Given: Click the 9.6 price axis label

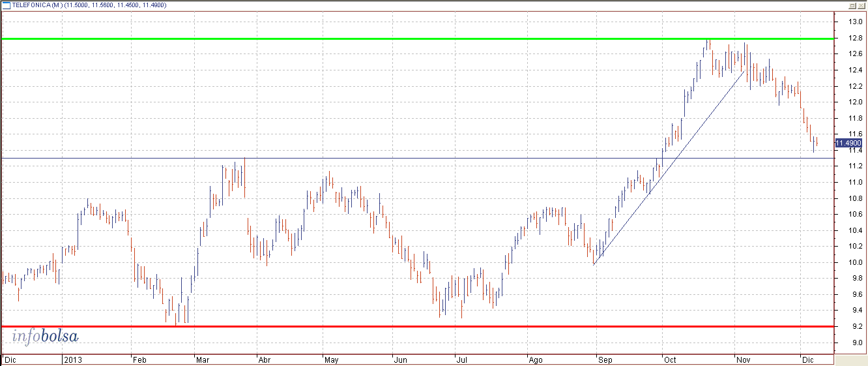Looking at the screenshot, I should pyautogui.click(x=855, y=295).
